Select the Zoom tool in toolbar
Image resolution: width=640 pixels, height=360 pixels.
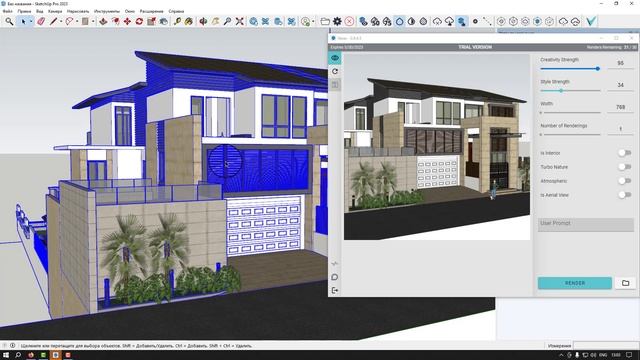(x=227, y=21)
